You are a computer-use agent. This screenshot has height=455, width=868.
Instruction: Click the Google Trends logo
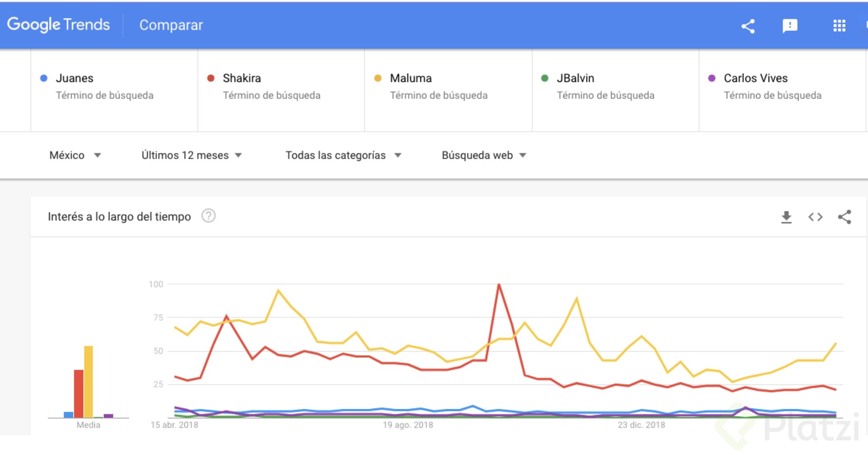pos(59,25)
